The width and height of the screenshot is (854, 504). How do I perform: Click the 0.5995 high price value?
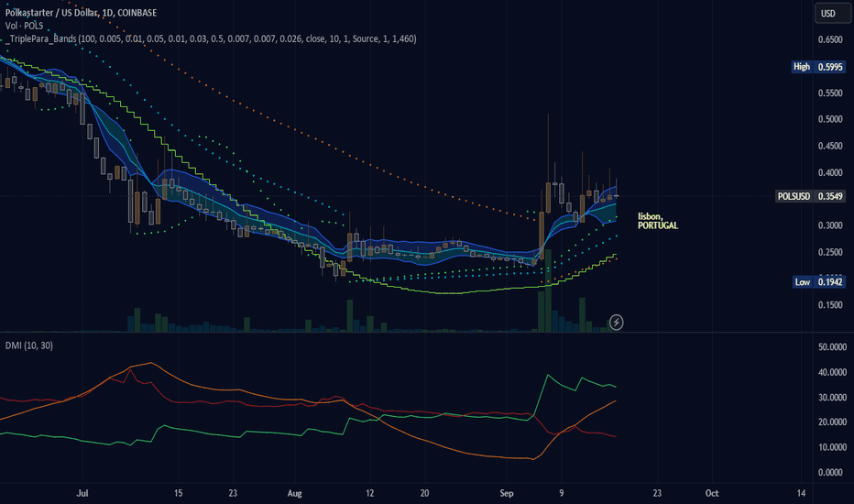click(830, 67)
